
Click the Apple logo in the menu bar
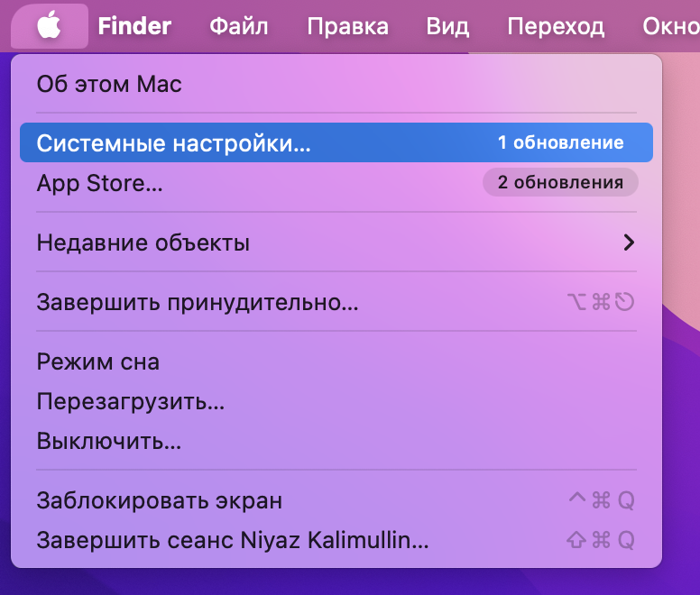pyautogui.click(x=50, y=26)
